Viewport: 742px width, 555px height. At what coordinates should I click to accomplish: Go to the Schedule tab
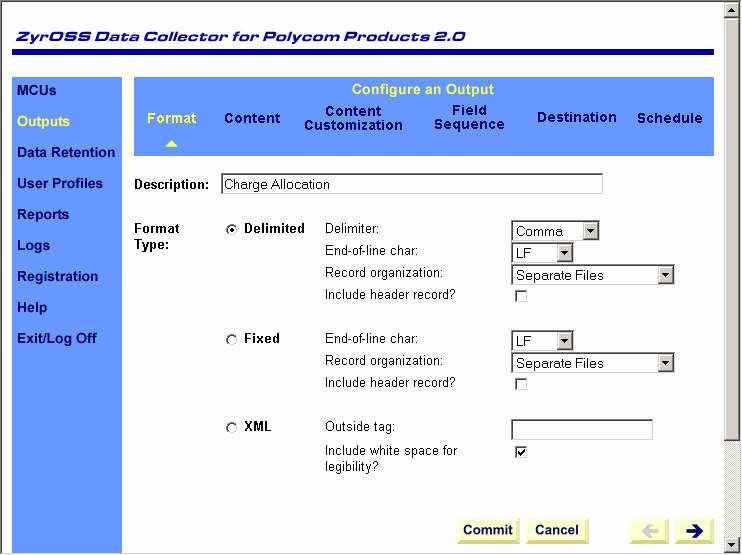(x=669, y=118)
